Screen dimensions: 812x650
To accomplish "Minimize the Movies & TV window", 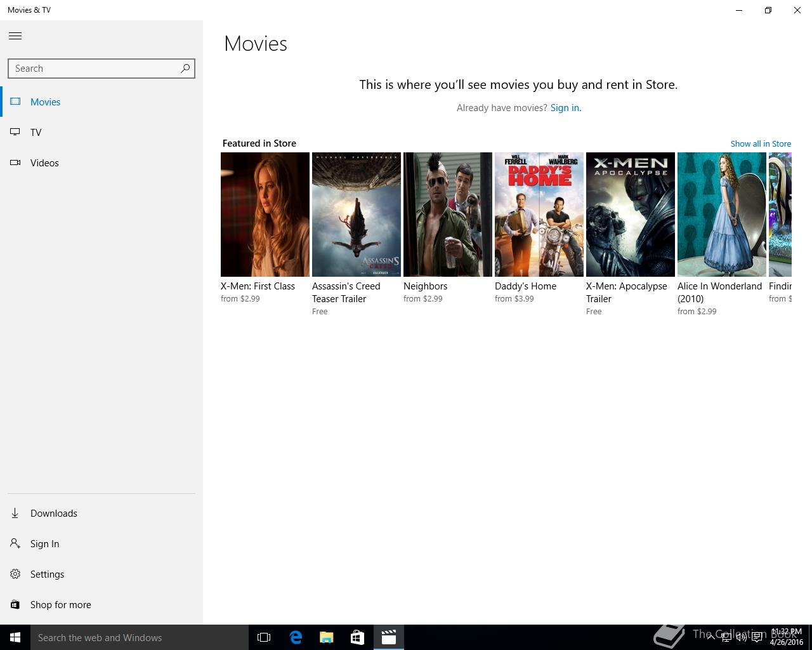I will click(x=739, y=10).
